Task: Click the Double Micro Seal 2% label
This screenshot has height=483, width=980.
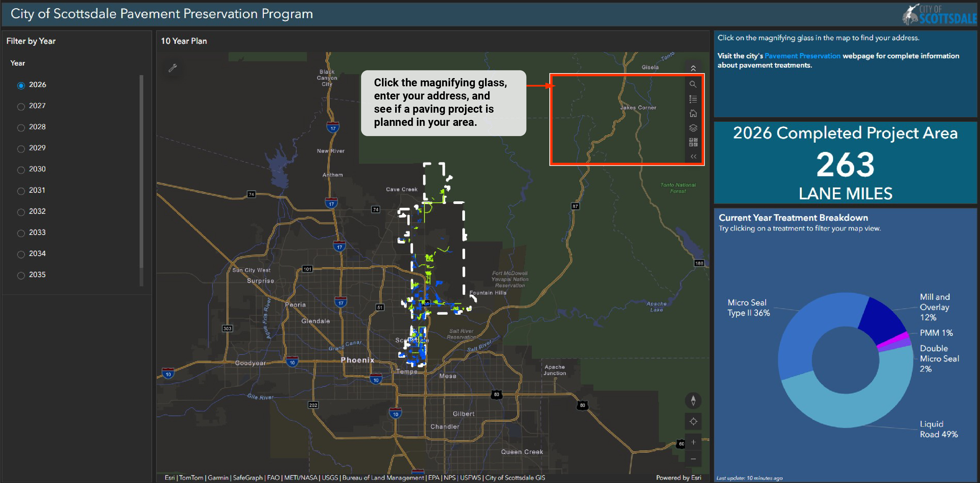Action: [x=939, y=358]
